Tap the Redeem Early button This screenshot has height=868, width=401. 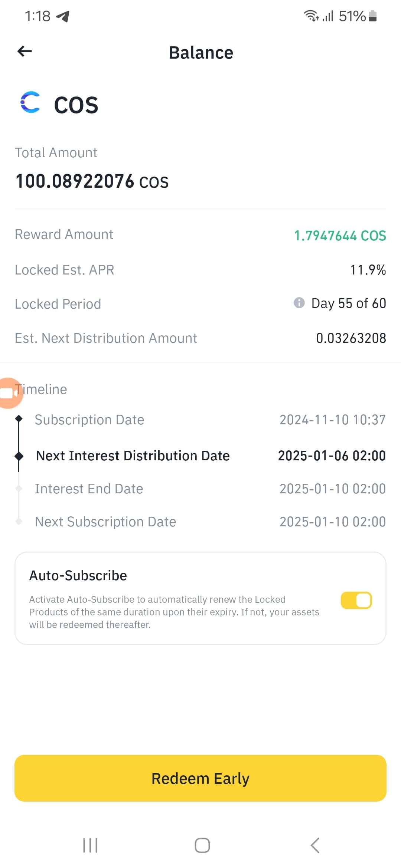pos(200,778)
